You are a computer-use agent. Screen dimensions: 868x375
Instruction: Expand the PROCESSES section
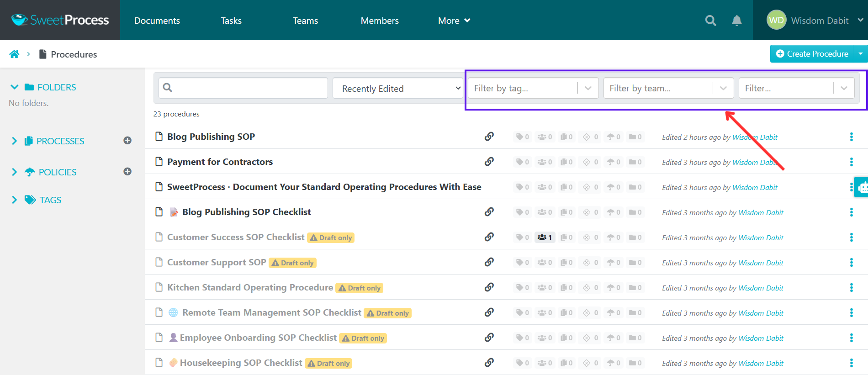(14, 141)
